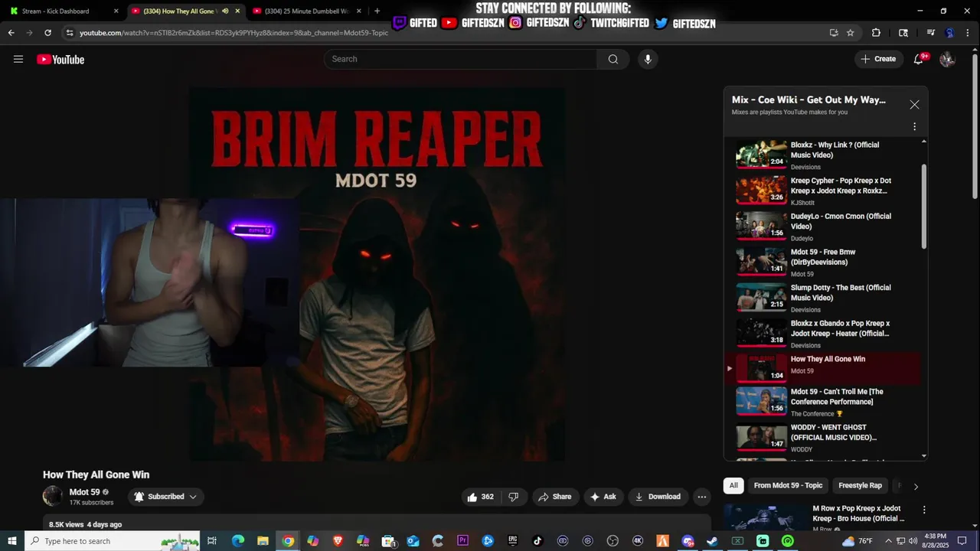Image resolution: width=980 pixels, height=551 pixels.
Task: Open the YouTube account avatar menu
Action: (x=947, y=59)
